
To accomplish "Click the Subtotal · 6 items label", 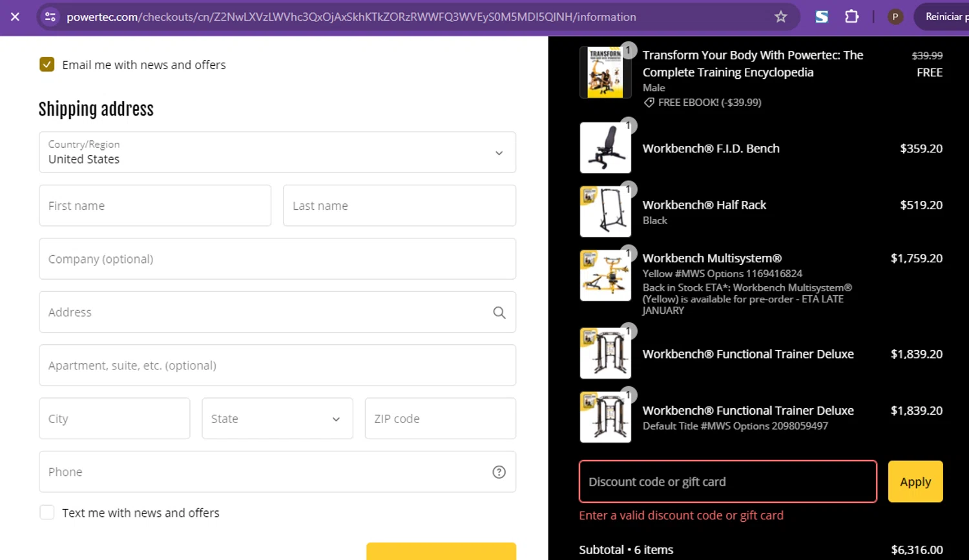I will point(626,550).
